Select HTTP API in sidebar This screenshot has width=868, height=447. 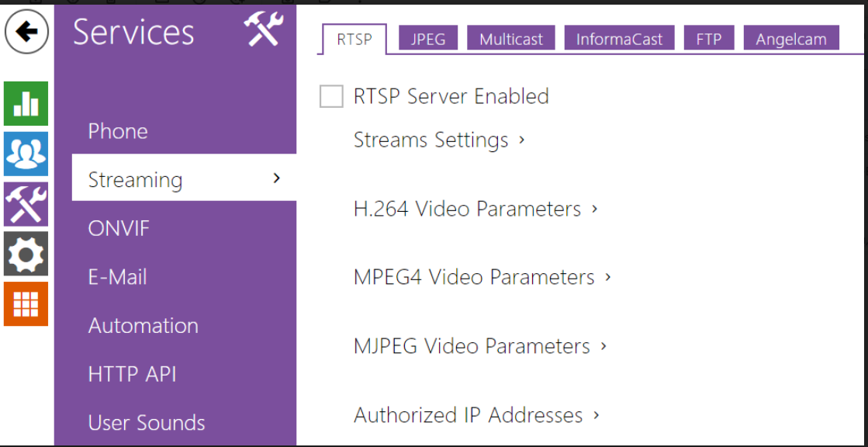[132, 374]
